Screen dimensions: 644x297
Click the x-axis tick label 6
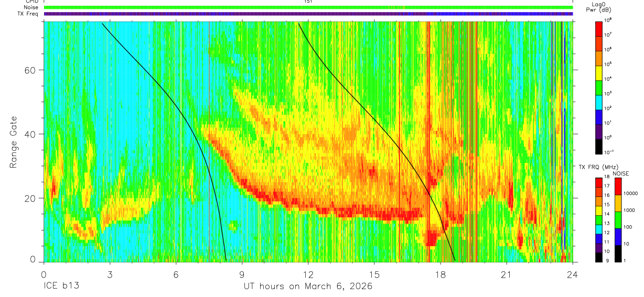pos(176,275)
